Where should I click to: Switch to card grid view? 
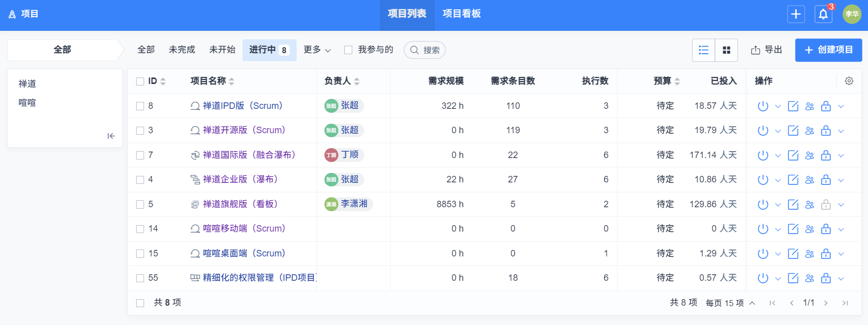click(x=726, y=50)
